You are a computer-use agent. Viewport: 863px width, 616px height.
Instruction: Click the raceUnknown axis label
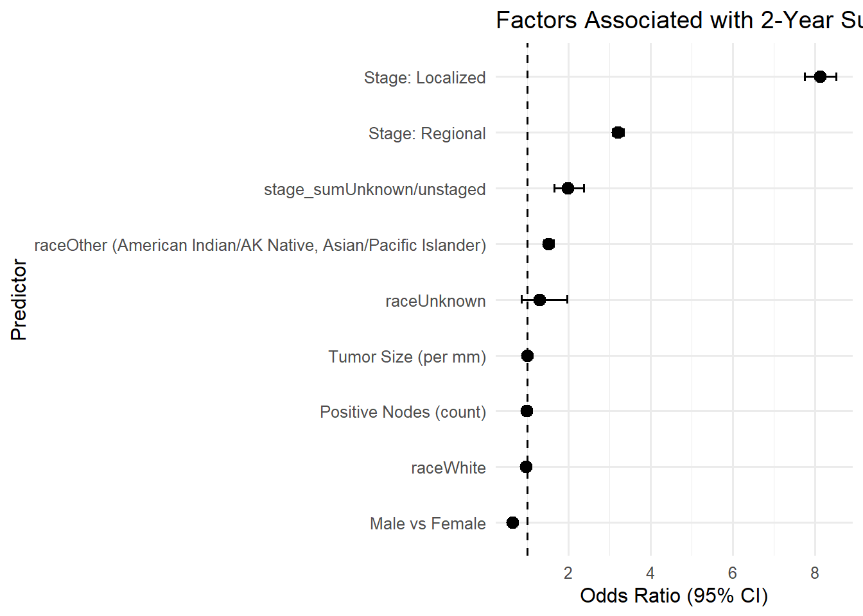[x=435, y=301]
